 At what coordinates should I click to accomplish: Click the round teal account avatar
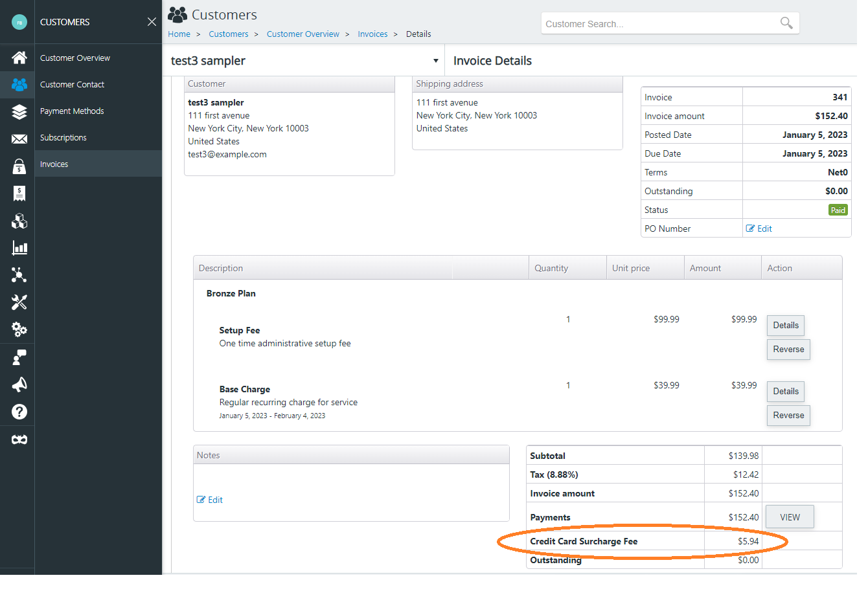(x=19, y=22)
